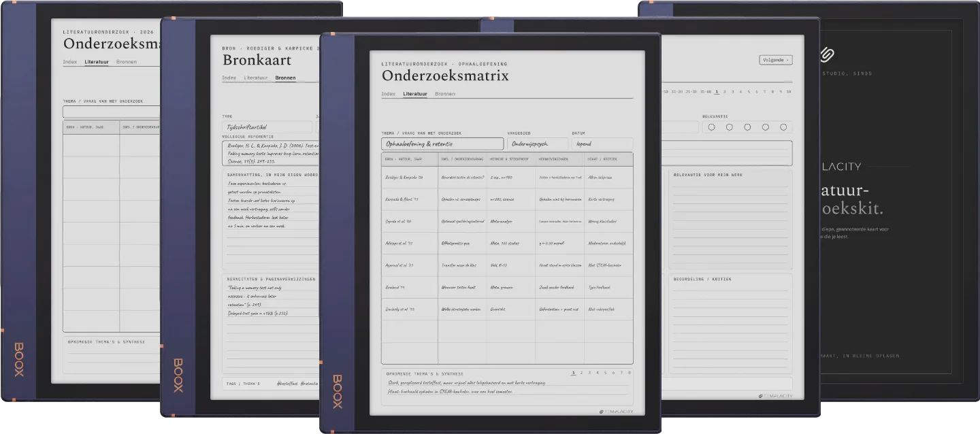Click the Thema field Ophaaloefening & retentie
This screenshot has height=434, width=980.
coord(442,144)
